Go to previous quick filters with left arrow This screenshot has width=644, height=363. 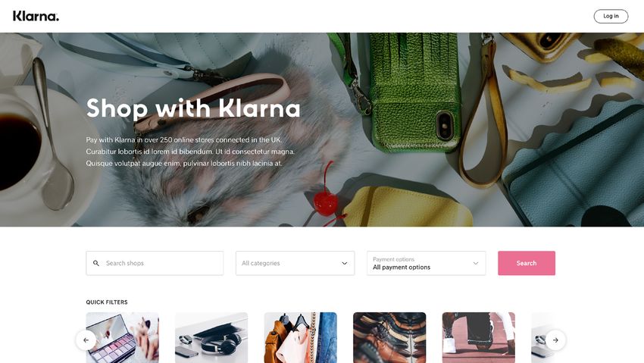click(86, 340)
